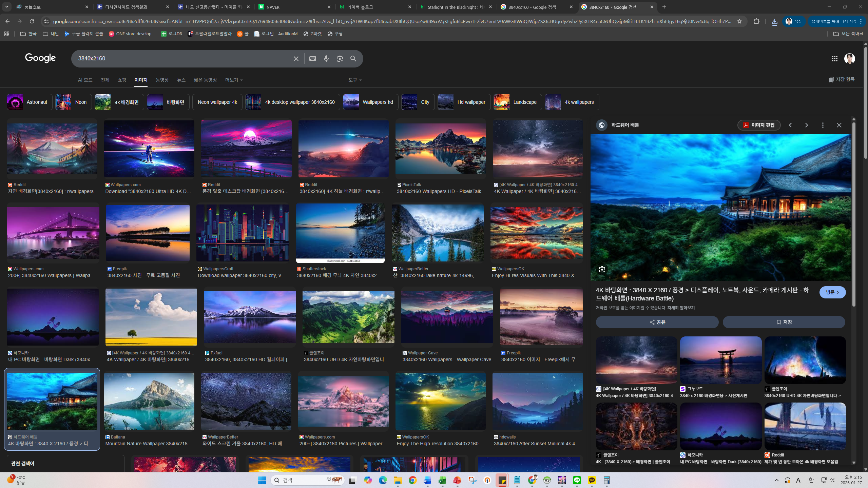Expand the 도구 tools dropdown
The image size is (868, 488).
[354, 80]
